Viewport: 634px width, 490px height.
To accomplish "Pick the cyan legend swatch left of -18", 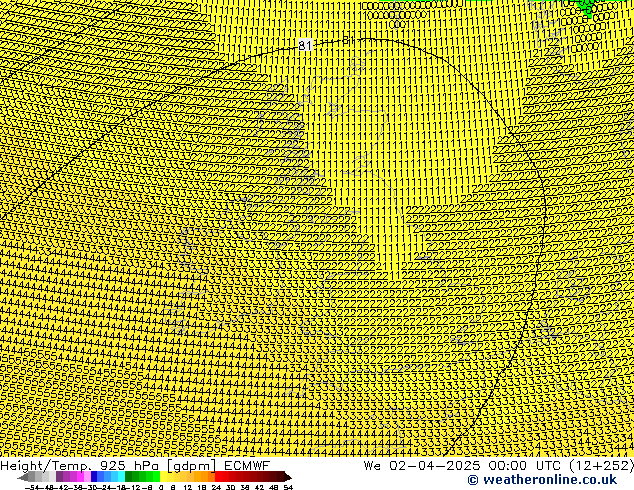I will (121, 477).
